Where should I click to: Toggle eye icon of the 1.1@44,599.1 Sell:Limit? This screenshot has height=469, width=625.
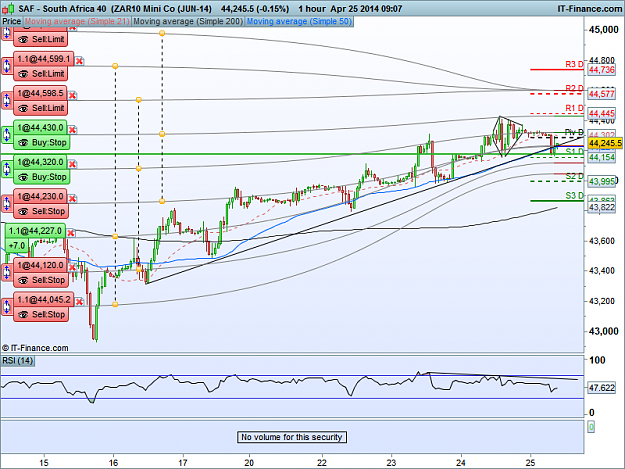[23, 74]
